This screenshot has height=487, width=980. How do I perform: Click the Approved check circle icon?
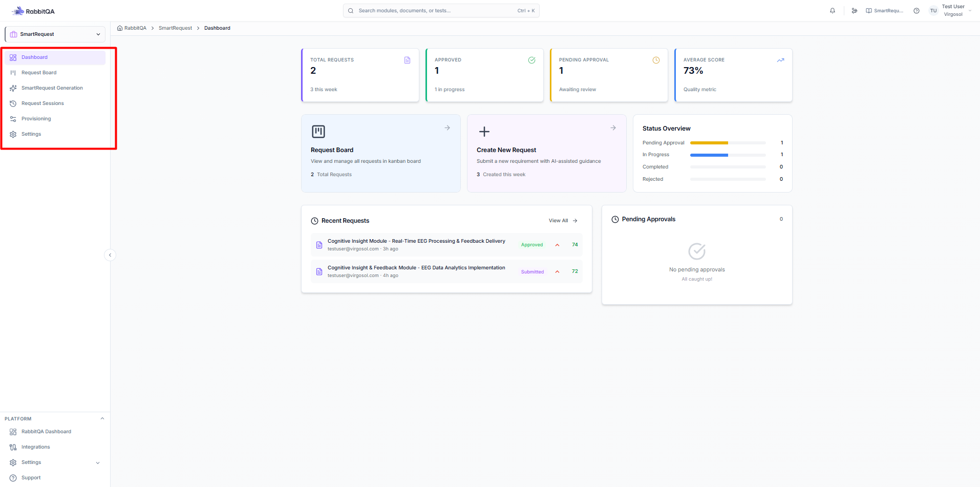[x=532, y=60]
